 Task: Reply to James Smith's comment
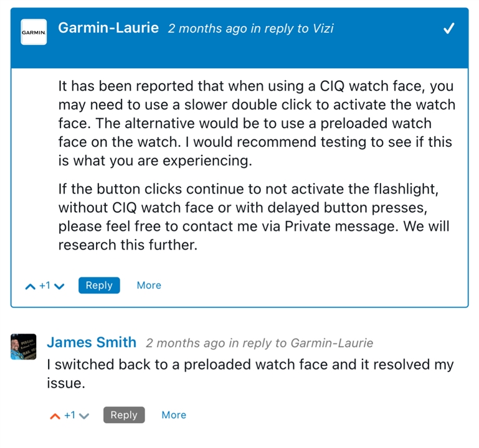[124, 415]
